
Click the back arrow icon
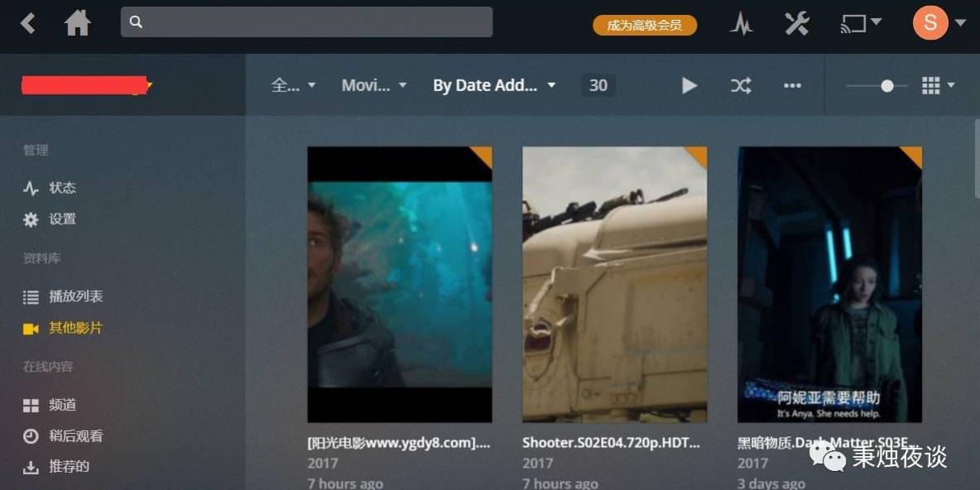click(x=28, y=23)
